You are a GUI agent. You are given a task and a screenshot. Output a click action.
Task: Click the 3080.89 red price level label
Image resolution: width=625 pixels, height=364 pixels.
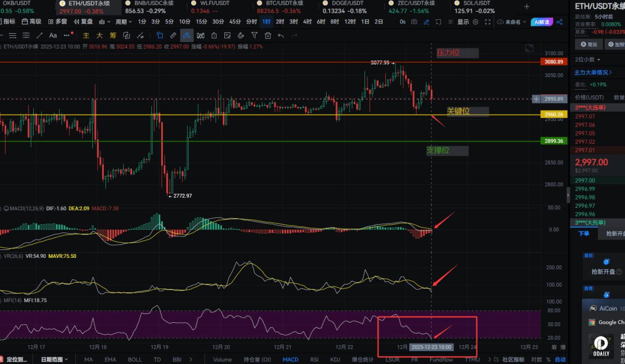[554, 62]
